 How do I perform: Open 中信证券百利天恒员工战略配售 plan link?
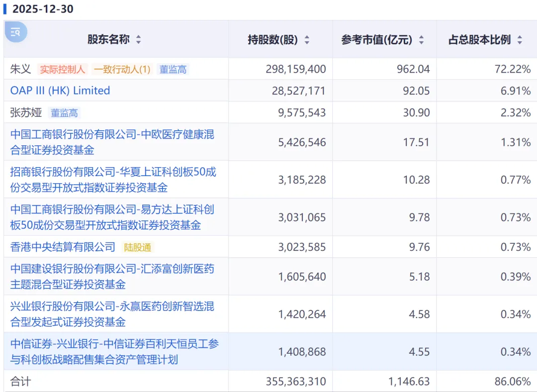114,351
